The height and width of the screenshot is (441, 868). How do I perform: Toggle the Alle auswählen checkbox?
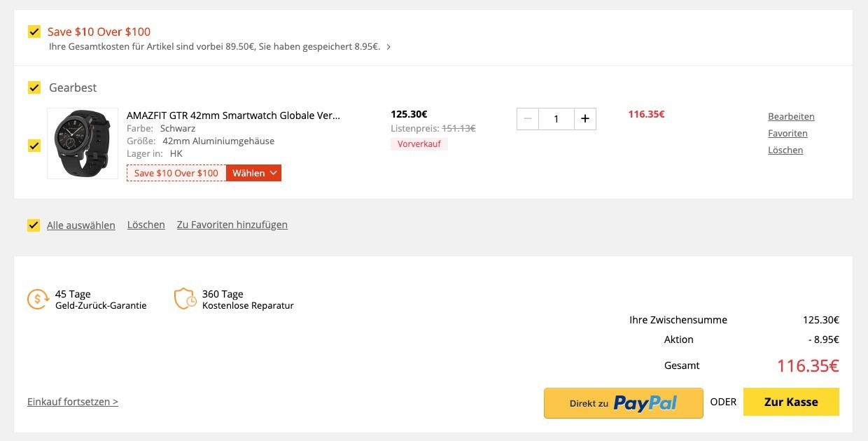pos(34,225)
